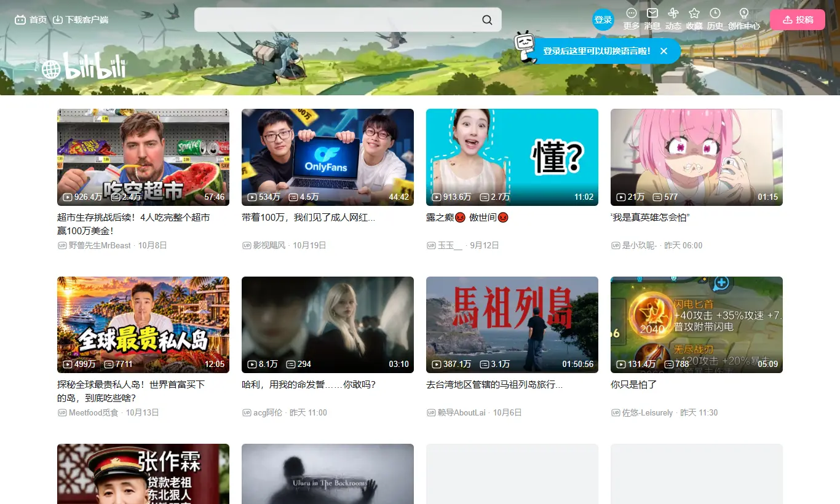This screenshot has height=504, width=840.
Task: Open the 馬祖列島 video thumbnail
Action: (512, 325)
